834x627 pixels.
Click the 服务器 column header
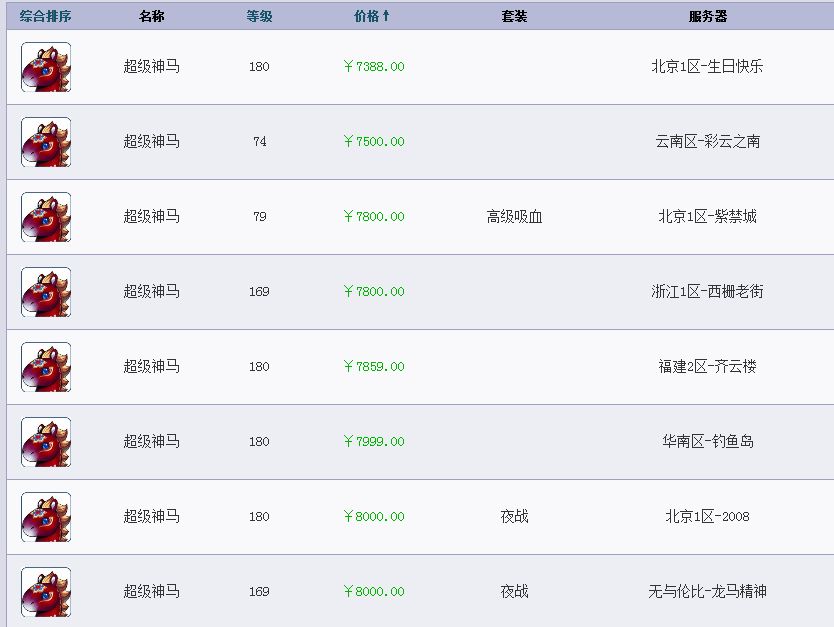(x=707, y=16)
